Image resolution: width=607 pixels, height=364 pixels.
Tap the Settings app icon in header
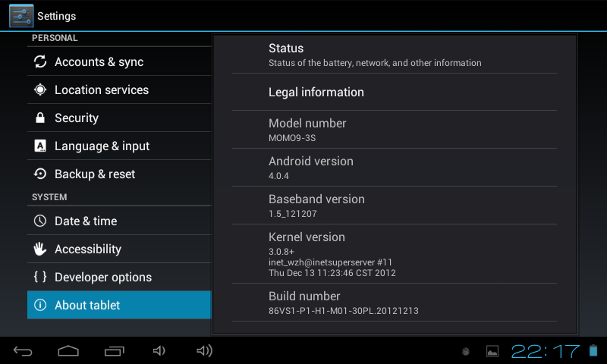pos(21,16)
